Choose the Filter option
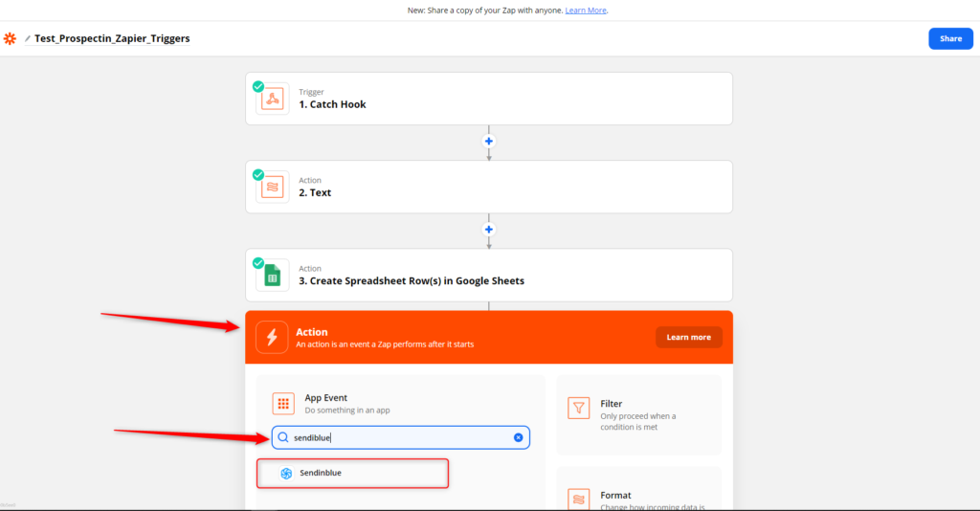This screenshot has width=980, height=511. (x=638, y=414)
